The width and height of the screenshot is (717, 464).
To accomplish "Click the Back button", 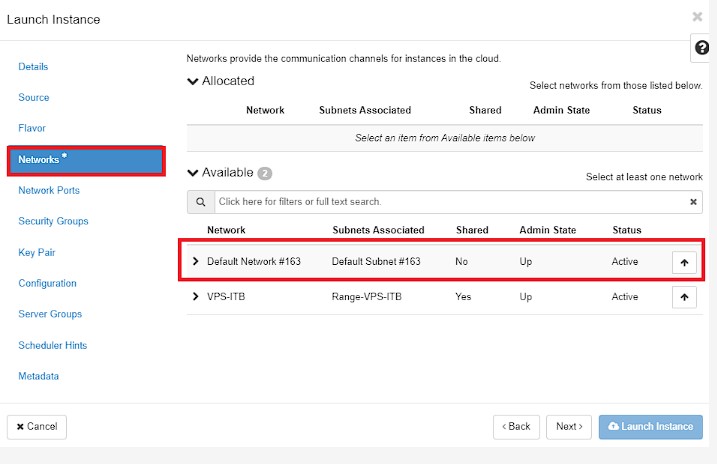I will pyautogui.click(x=516, y=427).
